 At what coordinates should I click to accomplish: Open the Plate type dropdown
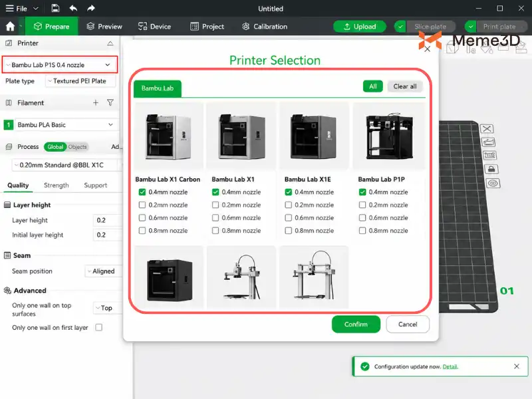(80, 81)
